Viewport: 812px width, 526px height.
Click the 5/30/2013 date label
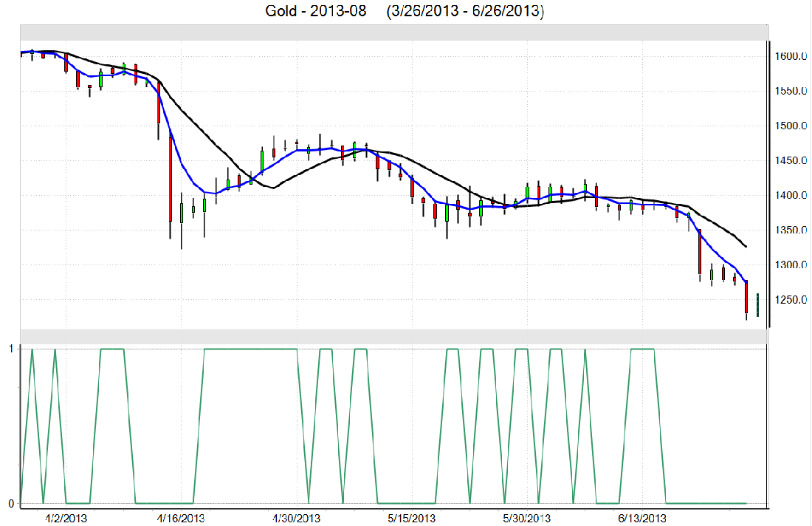pyautogui.click(x=526, y=518)
